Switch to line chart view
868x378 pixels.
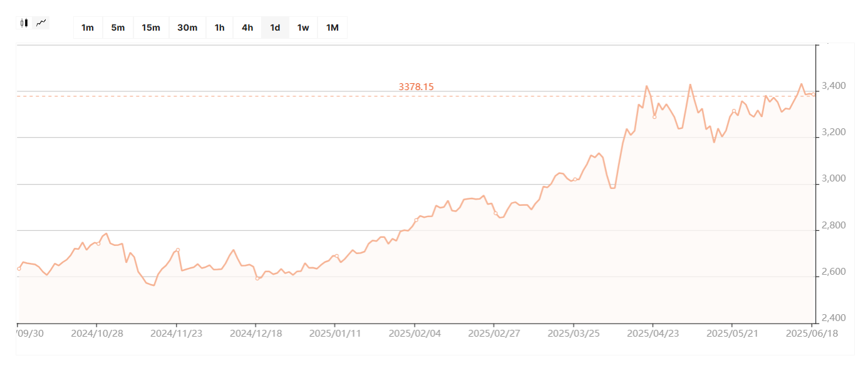tap(41, 23)
